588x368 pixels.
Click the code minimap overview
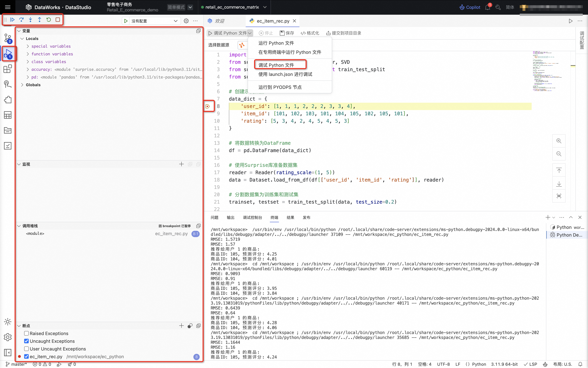(x=545, y=71)
